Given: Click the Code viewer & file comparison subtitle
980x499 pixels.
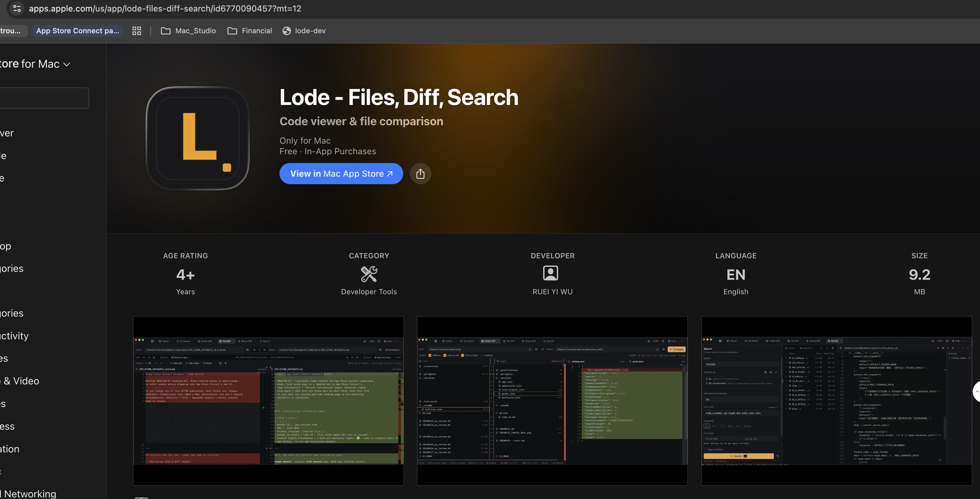Looking at the screenshot, I should 361,121.
